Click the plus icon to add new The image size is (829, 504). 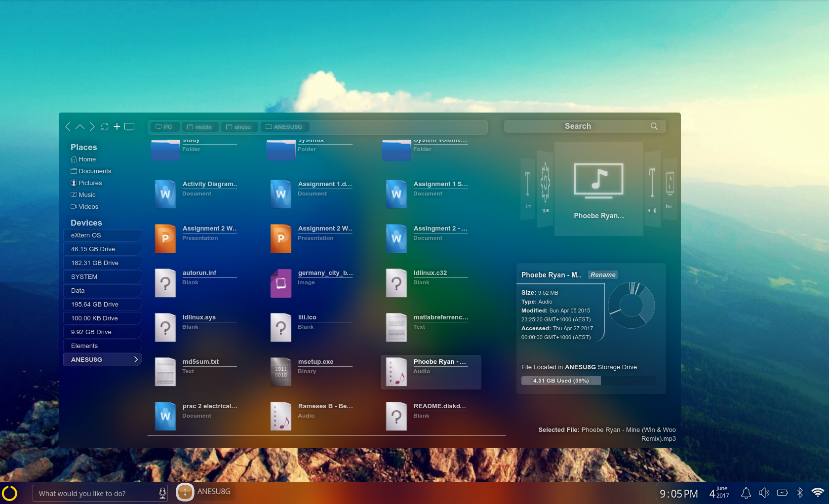tap(117, 126)
